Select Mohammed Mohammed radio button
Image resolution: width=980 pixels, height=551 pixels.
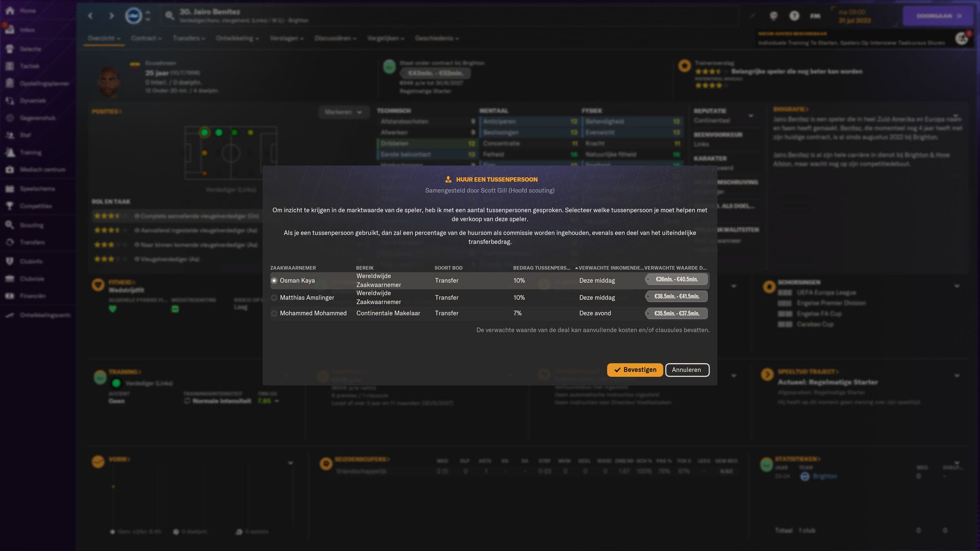tap(274, 313)
